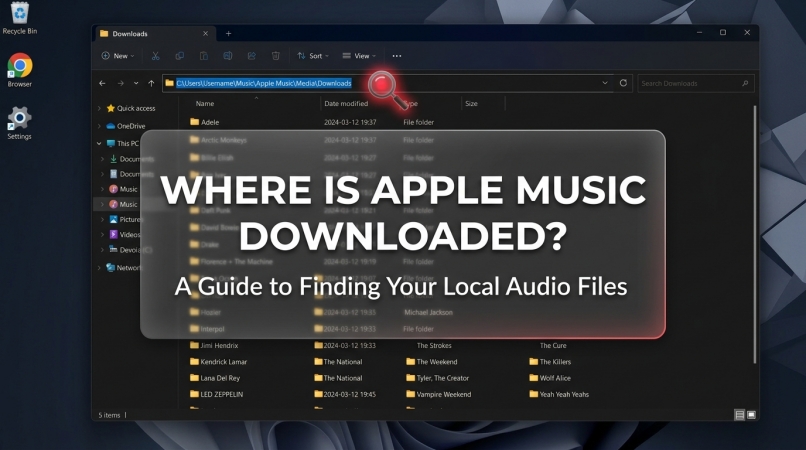Select The Strokes entry
806x450 pixels.
point(434,345)
